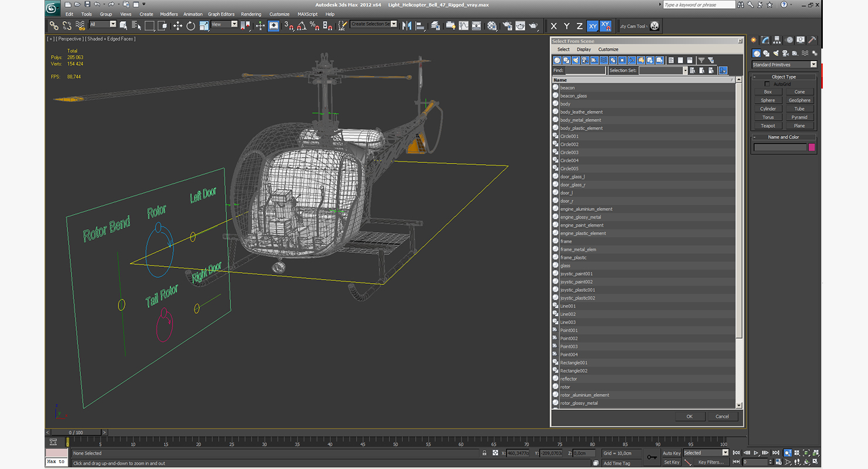Activate Select and Scale tool

204,26
